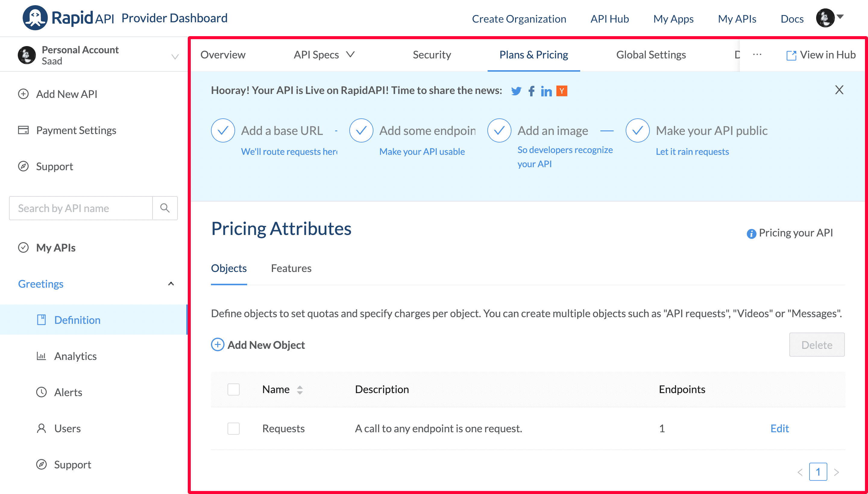Open My APIs in top navigation

(737, 19)
